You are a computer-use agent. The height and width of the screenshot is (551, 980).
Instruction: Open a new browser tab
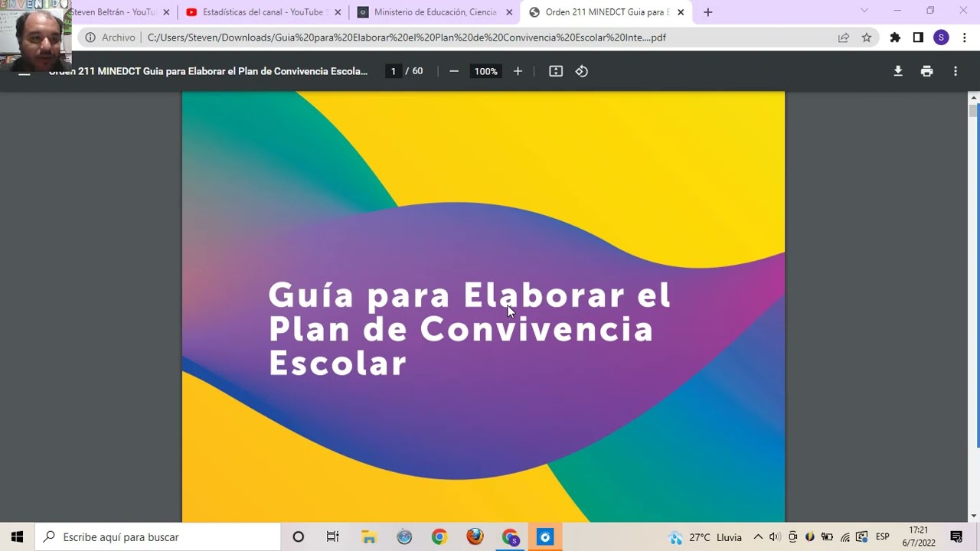pos(707,12)
